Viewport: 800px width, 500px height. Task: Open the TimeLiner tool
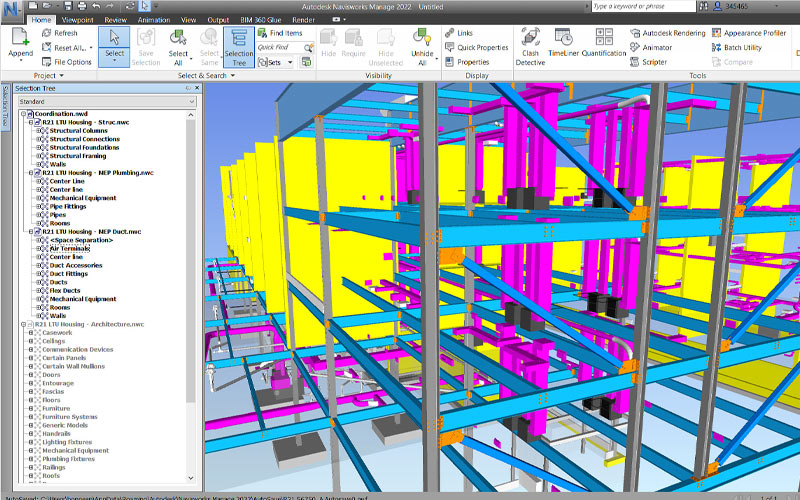(x=564, y=42)
